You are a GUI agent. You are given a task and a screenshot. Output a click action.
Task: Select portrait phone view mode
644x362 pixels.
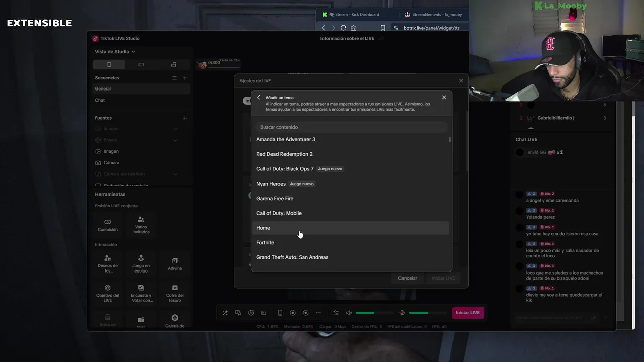(x=109, y=65)
